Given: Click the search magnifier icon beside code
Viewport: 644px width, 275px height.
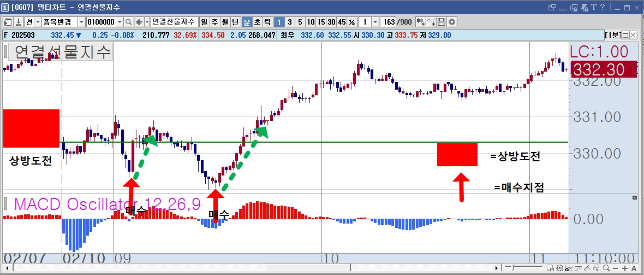Looking at the screenshot, I should [129, 22].
